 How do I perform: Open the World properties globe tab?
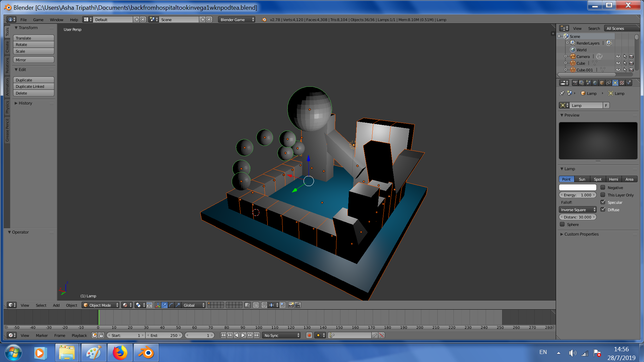point(595,83)
